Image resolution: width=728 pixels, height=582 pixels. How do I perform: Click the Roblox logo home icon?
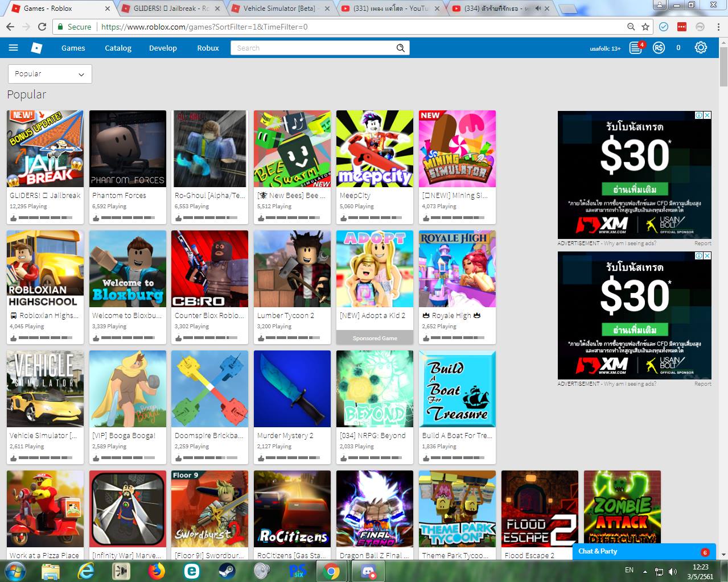click(x=37, y=48)
